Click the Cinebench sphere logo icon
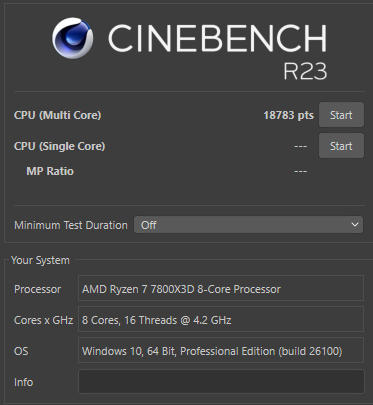Image resolution: width=373 pixels, height=405 pixels. (73, 38)
